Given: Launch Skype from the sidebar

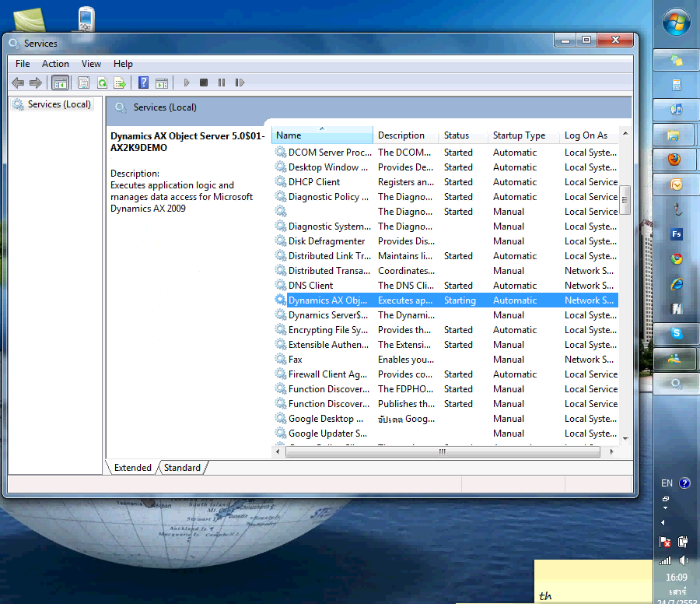Looking at the screenshot, I should (675, 334).
